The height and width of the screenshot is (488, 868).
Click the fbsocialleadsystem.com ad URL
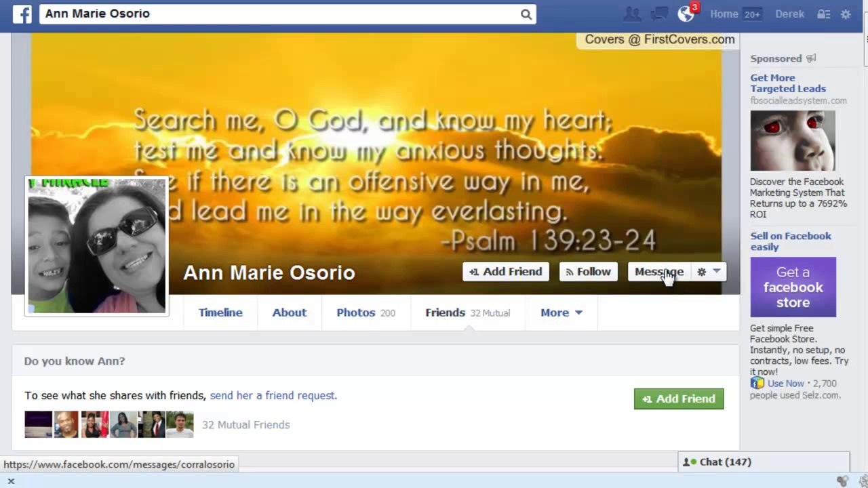798,100
